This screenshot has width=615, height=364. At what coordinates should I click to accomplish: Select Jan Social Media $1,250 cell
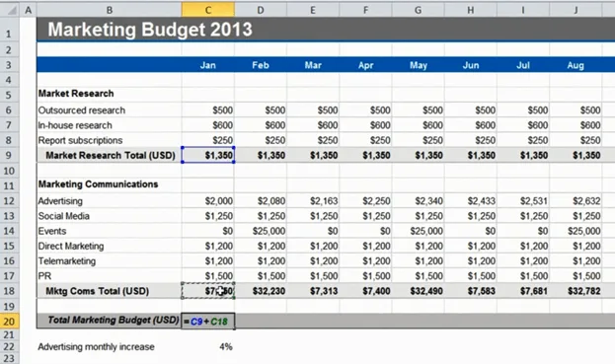(208, 216)
